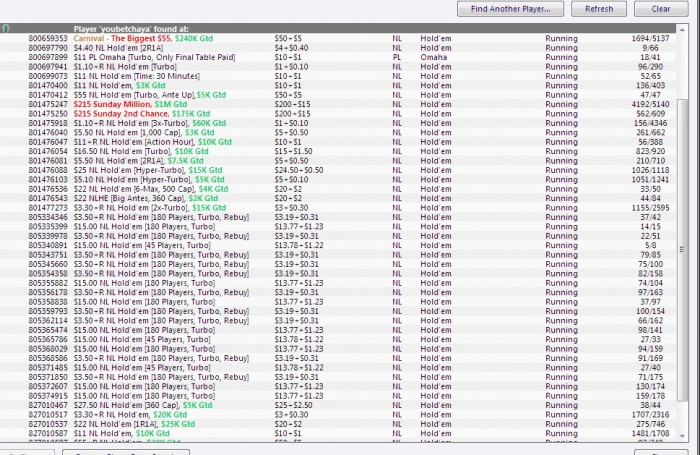Select $5.50 NL Hold'em 1,000 Cap row
Viewport: 700px width, 455px height.
click(338, 132)
